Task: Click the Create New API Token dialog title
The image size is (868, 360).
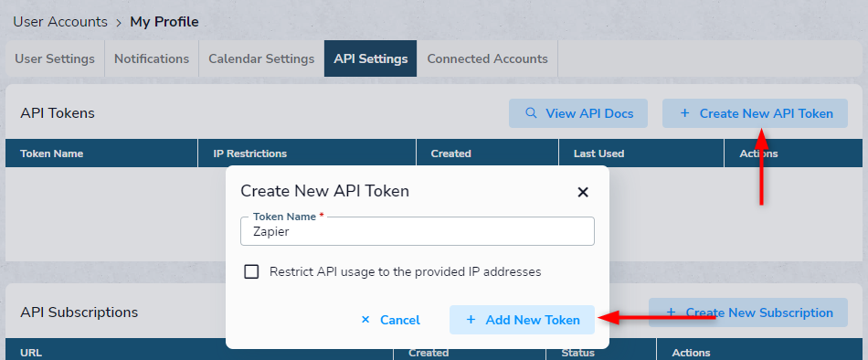Action: (325, 192)
